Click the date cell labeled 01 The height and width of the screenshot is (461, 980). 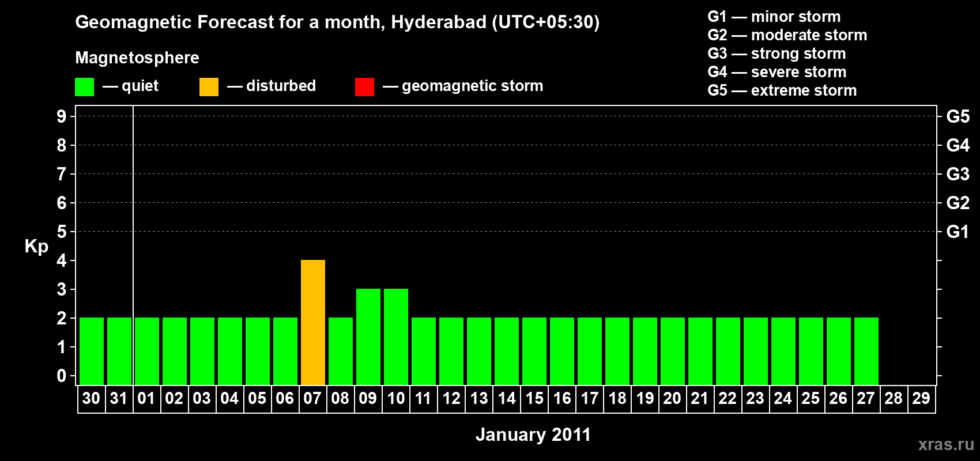[146, 399]
